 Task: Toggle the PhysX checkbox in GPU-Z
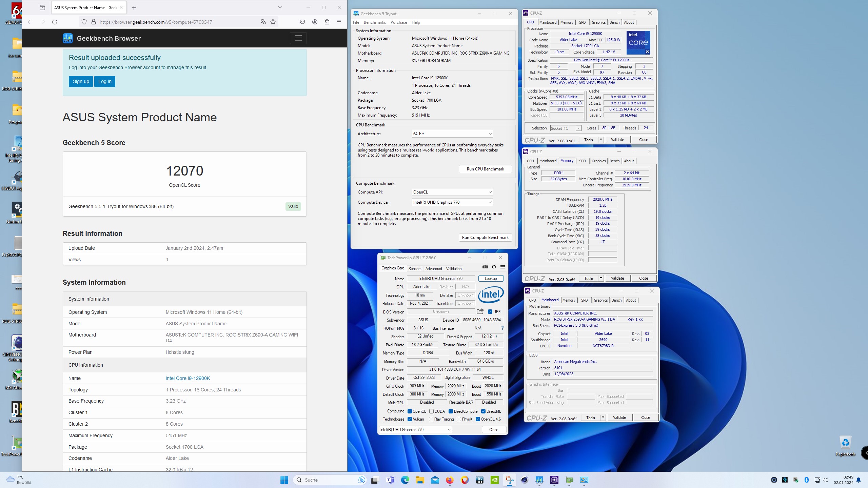[x=459, y=419]
